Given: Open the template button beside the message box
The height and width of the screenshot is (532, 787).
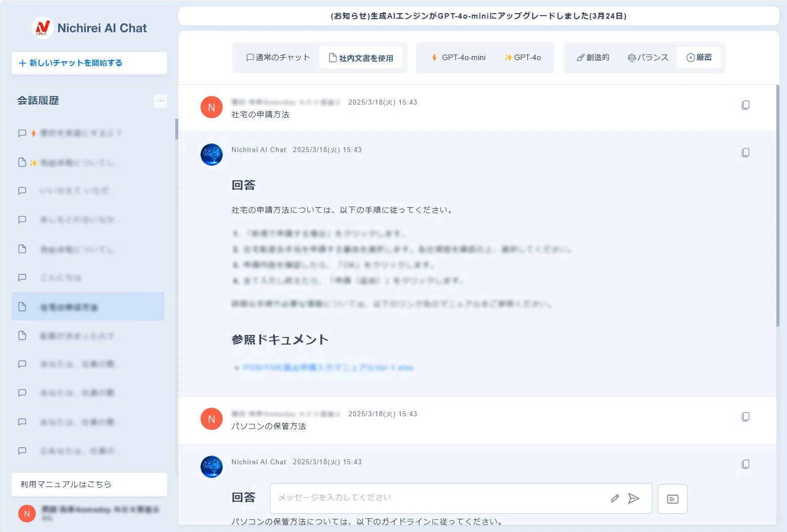Looking at the screenshot, I should coord(673,499).
